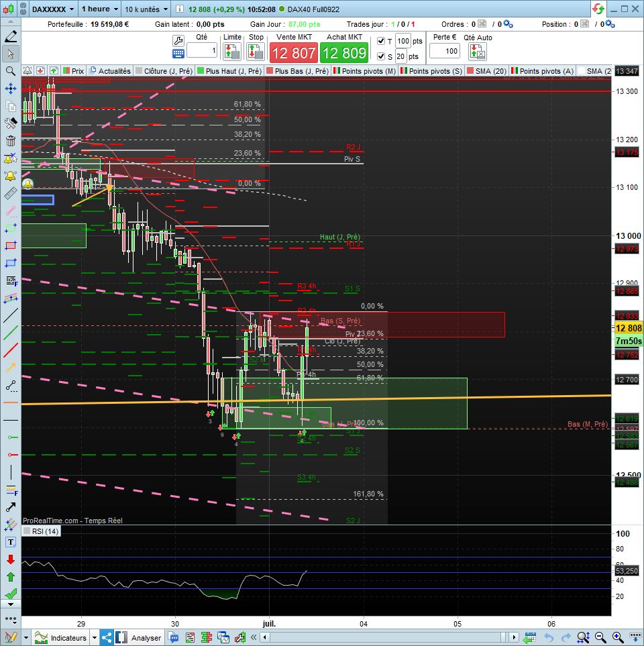Select the green checkmark tool
Image resolution: width=644 pixels, height=646 pixels.
tap(11, 593)
